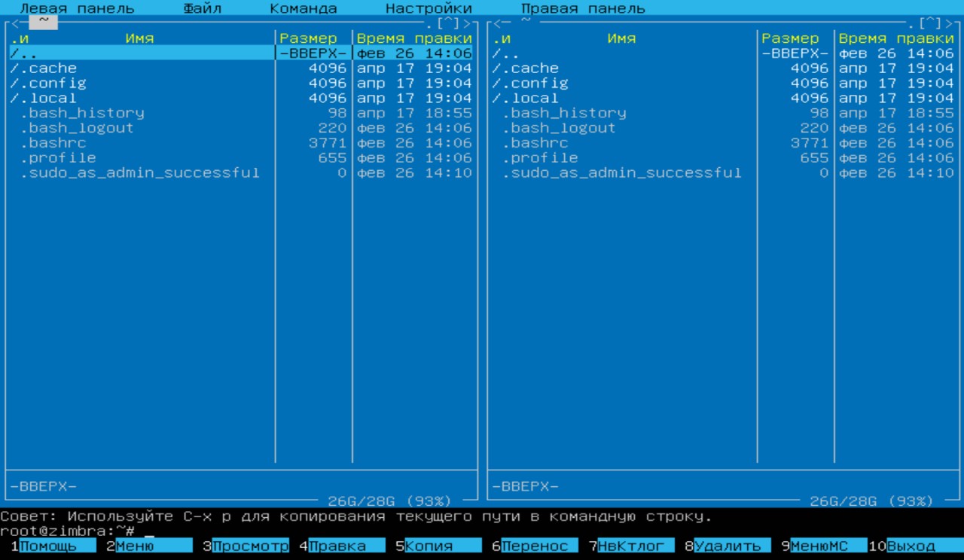Image resolution: width=964 pixels, height=560 pixels.
Task: Click the right panel ~ path title
Action: click(x=525, y=22)
